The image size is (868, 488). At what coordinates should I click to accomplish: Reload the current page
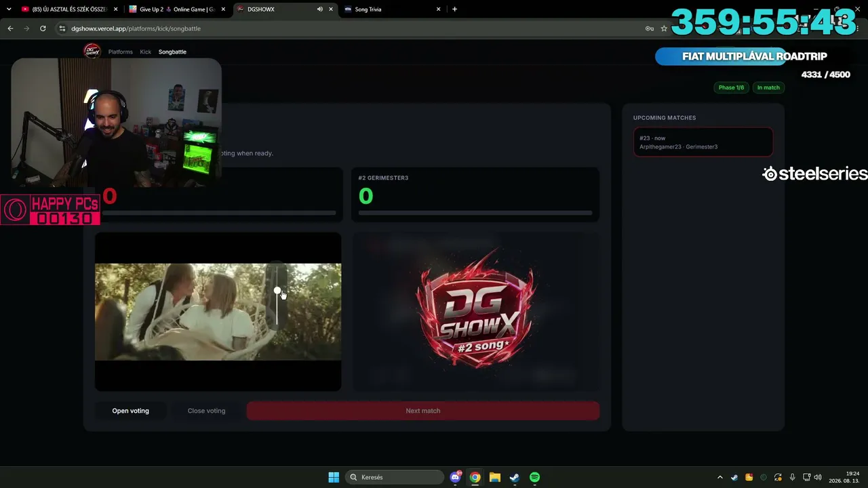pos(43,28)
